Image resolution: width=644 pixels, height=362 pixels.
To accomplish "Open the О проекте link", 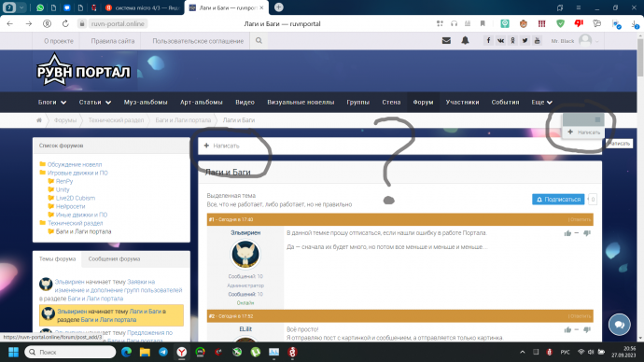I will coord(59,41).
